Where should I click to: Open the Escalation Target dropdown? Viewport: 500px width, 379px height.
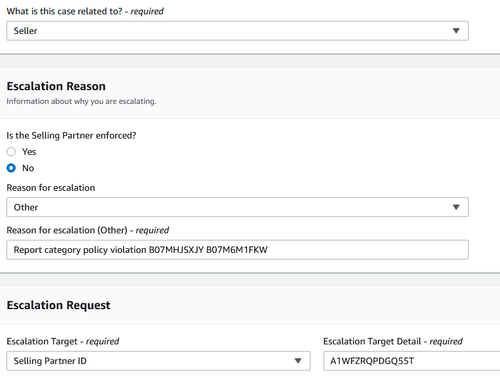tap(158, 361)
